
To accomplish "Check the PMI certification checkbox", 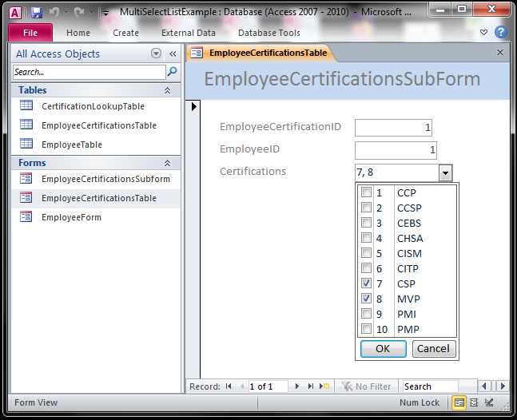I will pyautogui.click(x=366, y=313).
